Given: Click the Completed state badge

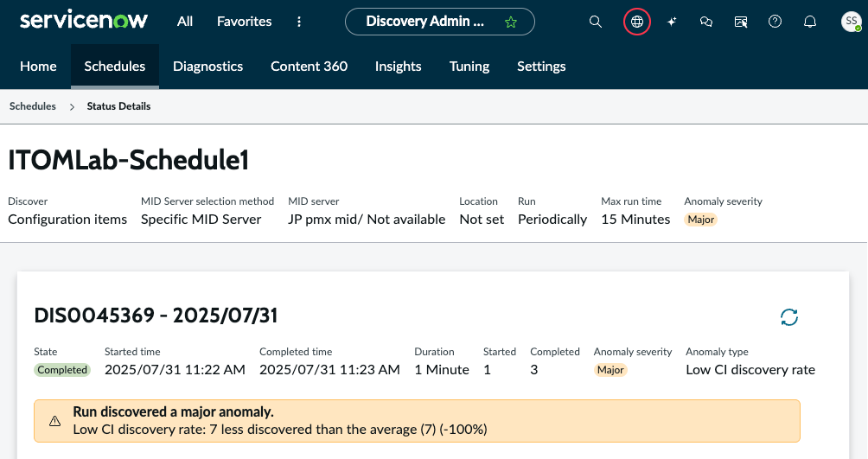Looking at the screenshot, I should tap(62, 370).
